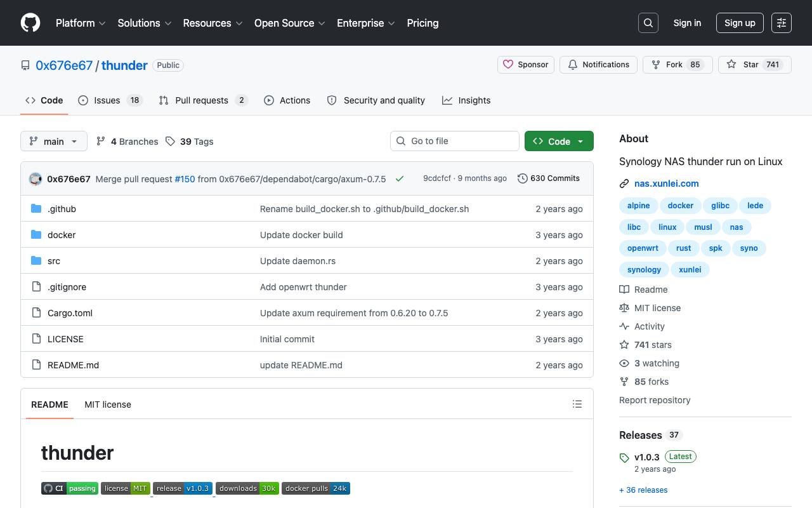Click the CI passing badge
Image resolution: width=812 pixels, height=508 pixels.
click(x=70, y=488)
